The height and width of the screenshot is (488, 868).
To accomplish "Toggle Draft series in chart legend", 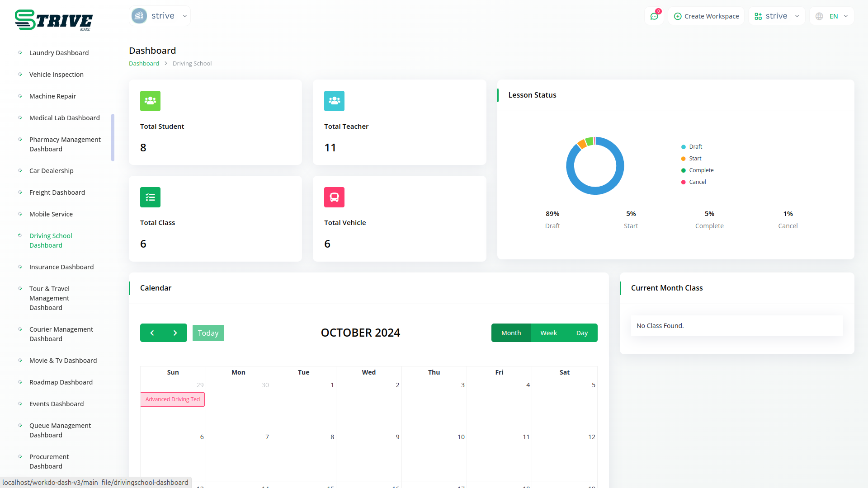I will pyautogui.click(x=695, y=147).
